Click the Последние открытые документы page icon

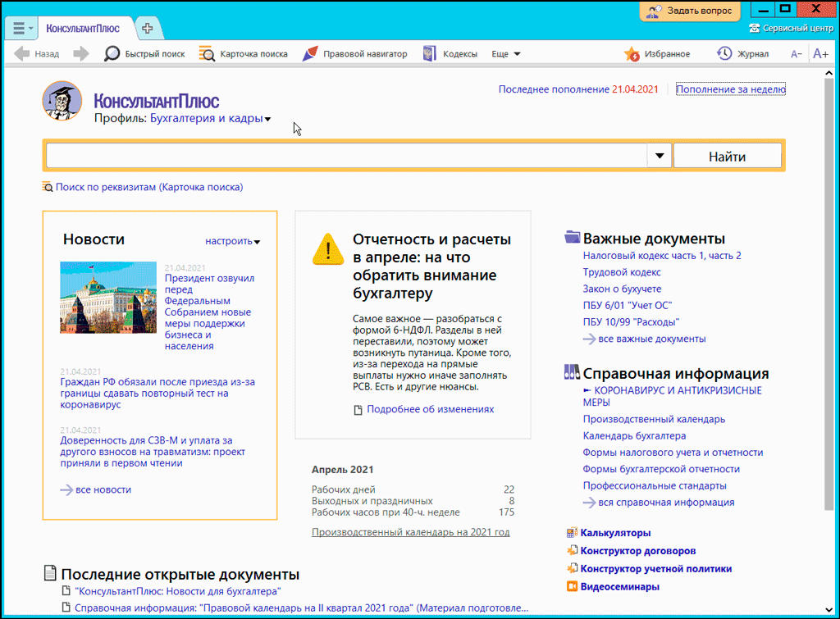(50, 573)
